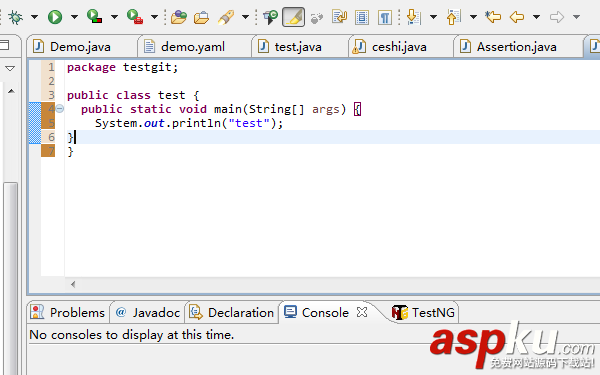600x375 pixels.
Task: Close the Console view with X
Action: pyautogui.click(x=362, y=312)
